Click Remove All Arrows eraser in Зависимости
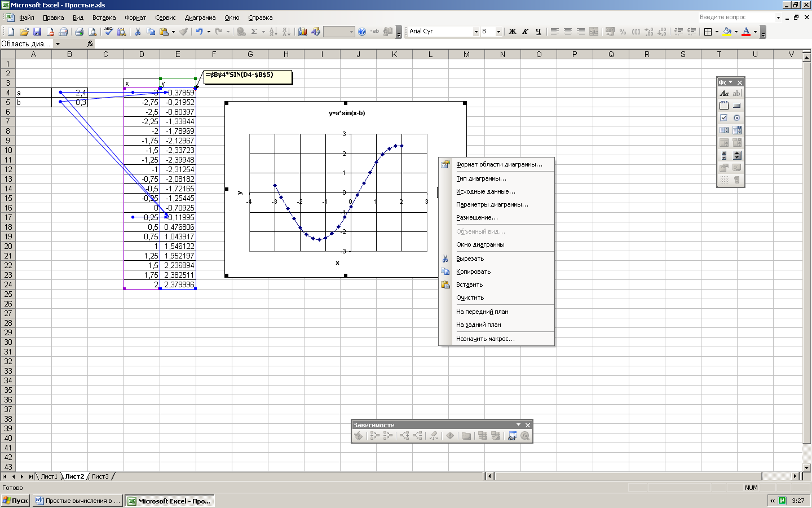Viewport: 812px width, 508px height. click(434, 436)
